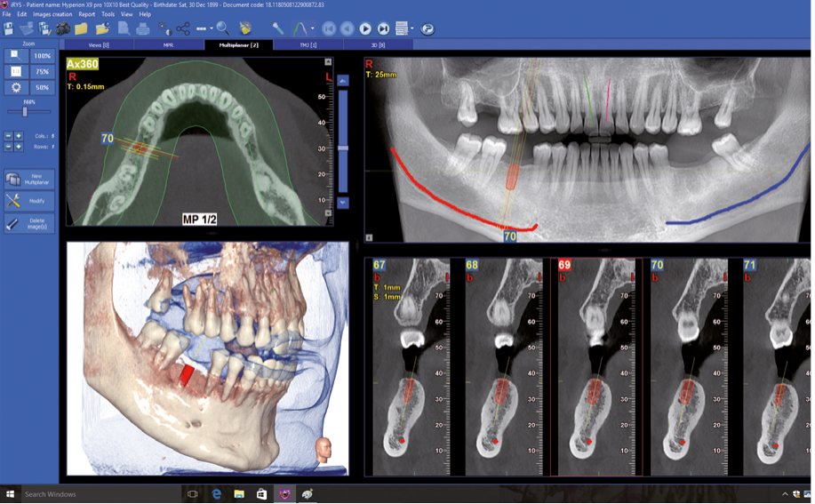Viewport: 815px width, 504px height.
Task: Open File Explorer from the taskbar
Action: pos(238,493)
